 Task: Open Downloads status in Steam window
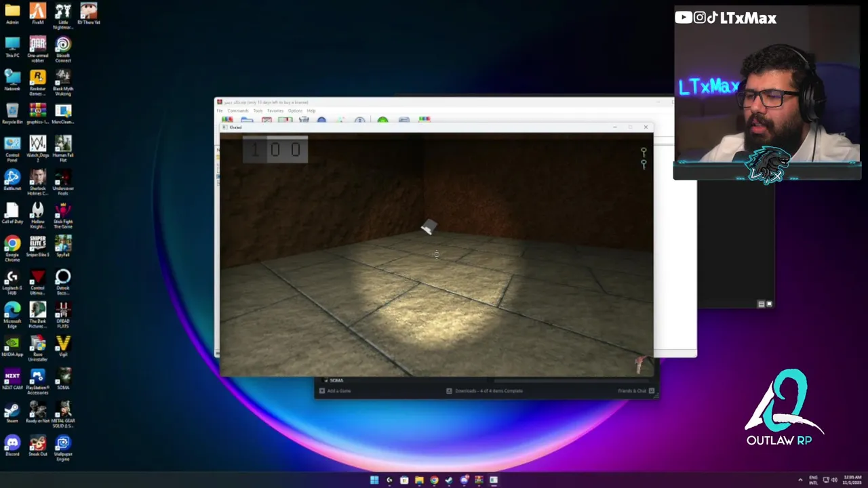(x=485, y=391)
